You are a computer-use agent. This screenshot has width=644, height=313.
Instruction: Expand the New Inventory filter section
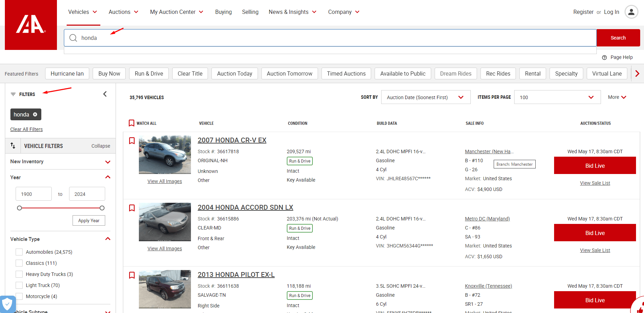[108, 162]
